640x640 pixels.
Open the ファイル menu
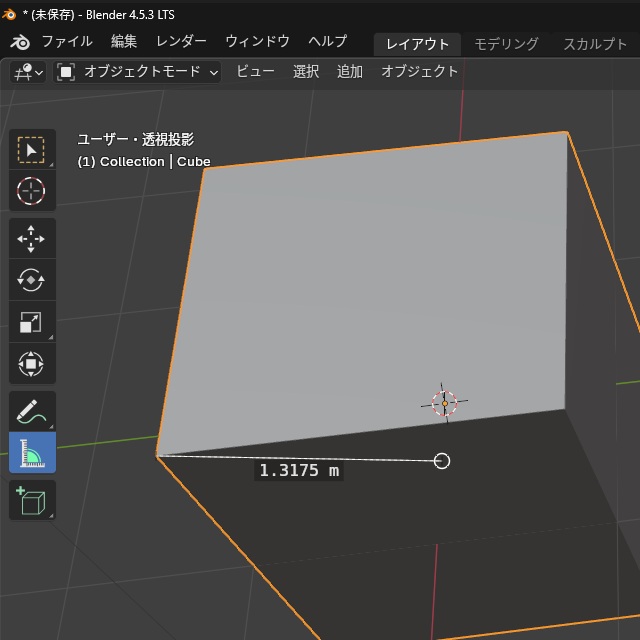[x=67, y=41]
